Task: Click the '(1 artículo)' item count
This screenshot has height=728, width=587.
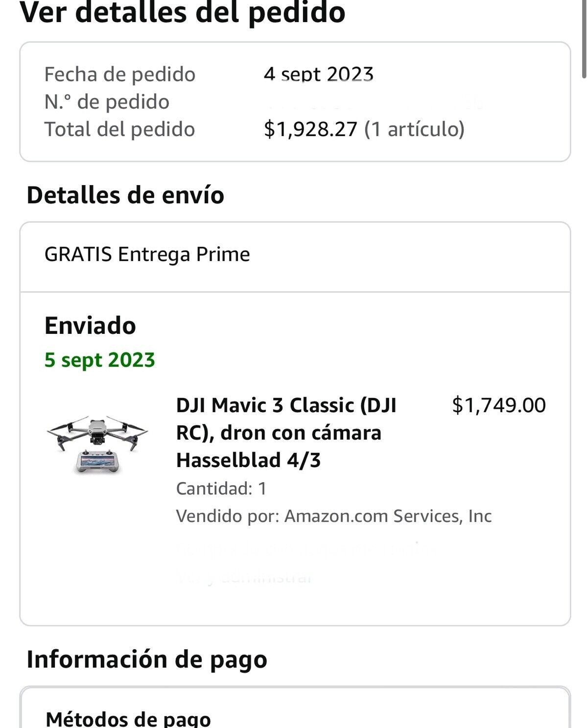Action: [414, 129]
